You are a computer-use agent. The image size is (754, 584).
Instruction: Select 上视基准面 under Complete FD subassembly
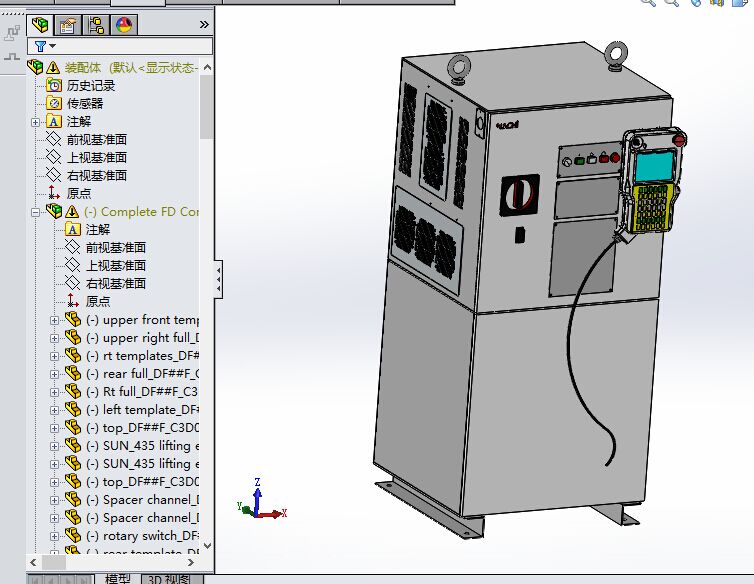tap(115, 266)
